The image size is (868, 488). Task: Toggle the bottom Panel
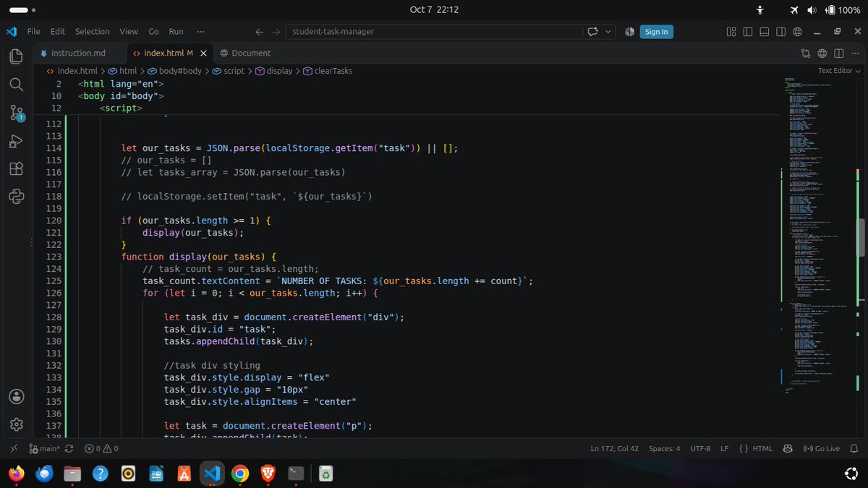click(x=765, y=32)
